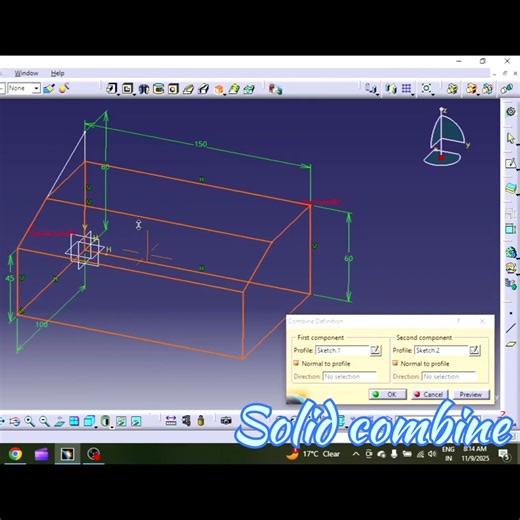Click the First component Profile field Sketch.1
This screenshot has height=520, width=520.
(342, 350)
